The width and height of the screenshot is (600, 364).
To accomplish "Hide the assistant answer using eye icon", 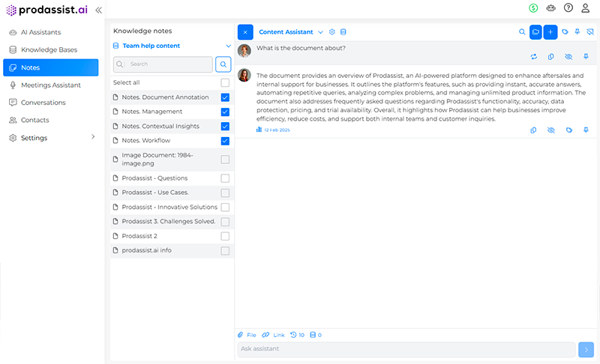I will [x=550, y=130].
